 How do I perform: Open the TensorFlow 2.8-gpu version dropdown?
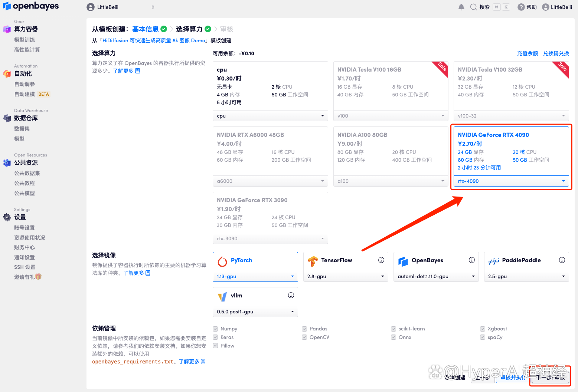[x=346, y=276]
